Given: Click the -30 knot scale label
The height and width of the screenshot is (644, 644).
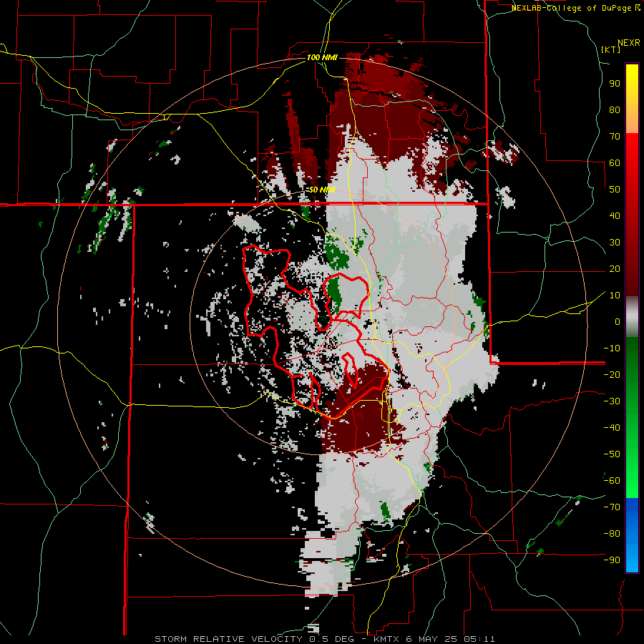Looking at the screenshot, I should click(x=612, y=401).
